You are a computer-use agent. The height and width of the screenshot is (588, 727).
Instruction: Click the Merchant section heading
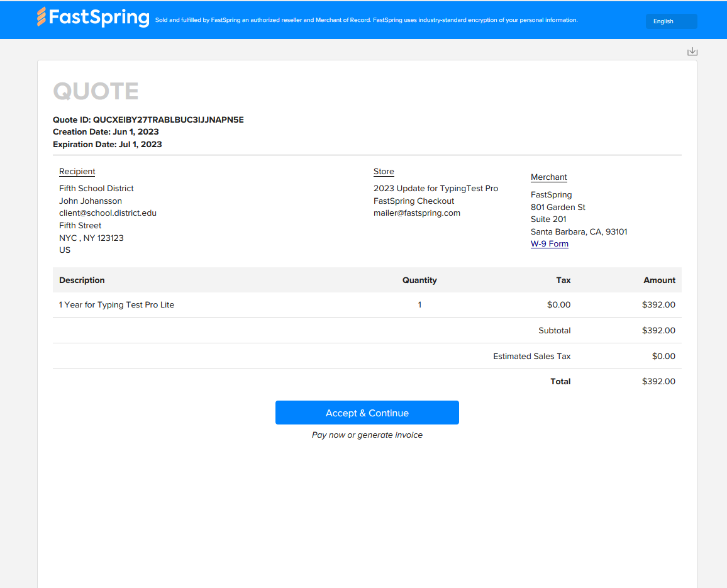[x=548, y=177]
